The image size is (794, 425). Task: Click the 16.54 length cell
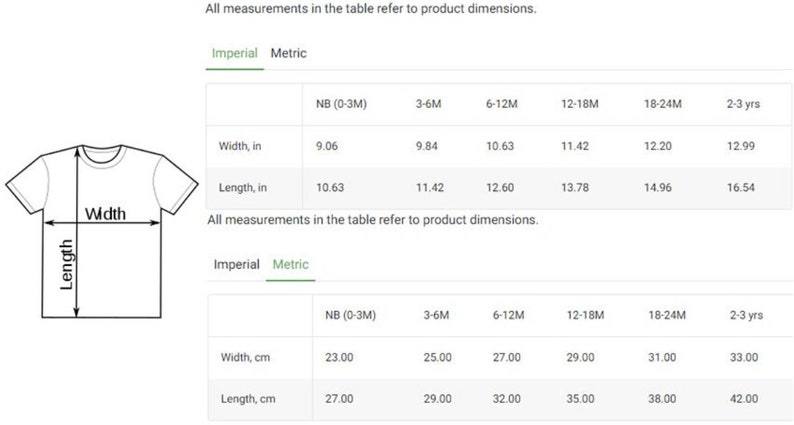coord(741,187)
